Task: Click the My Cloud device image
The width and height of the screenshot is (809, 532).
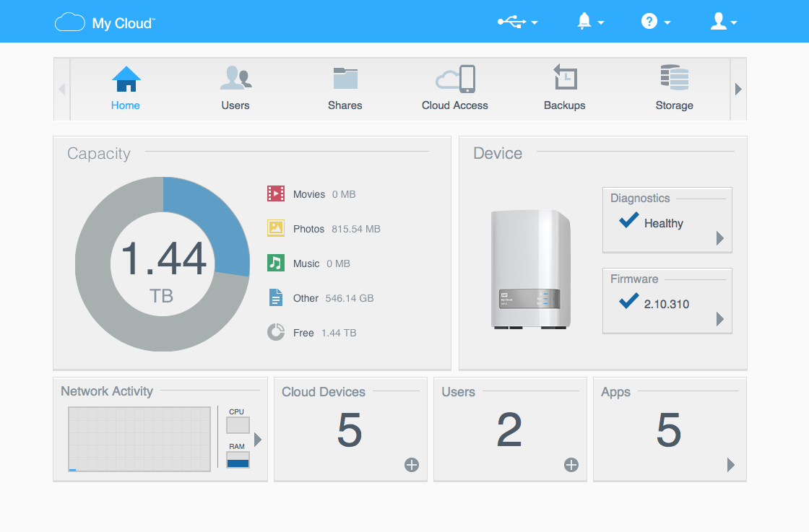Action: (531, 269)
